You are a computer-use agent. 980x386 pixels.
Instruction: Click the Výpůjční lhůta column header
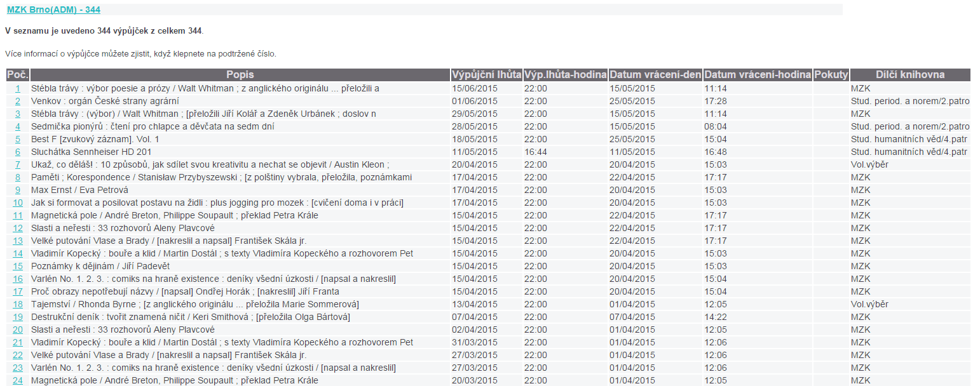click(x=486, y=75)
